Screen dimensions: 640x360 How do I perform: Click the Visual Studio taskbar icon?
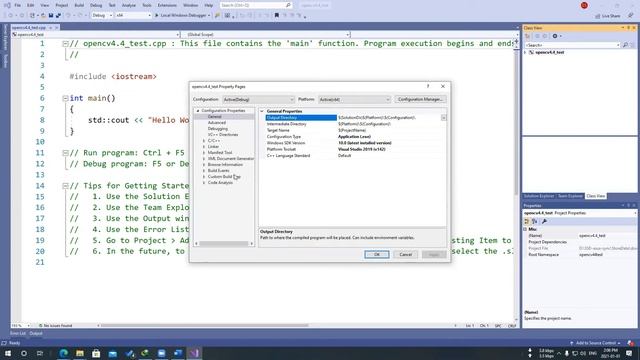click(194, 353)
